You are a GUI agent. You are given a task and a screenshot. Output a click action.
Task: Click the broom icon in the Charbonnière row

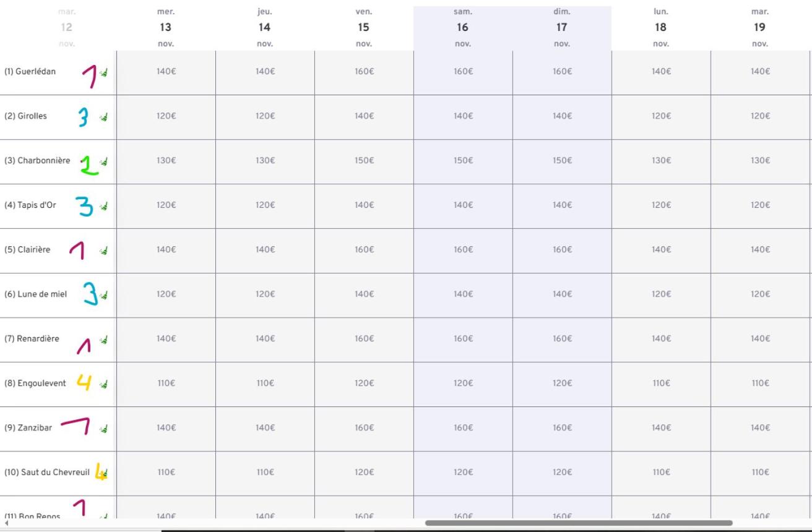[104, 161]
